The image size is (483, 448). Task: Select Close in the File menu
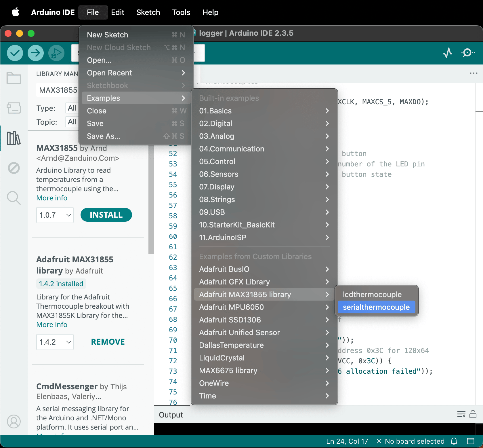pyautogui.click(x=136, y=111)
